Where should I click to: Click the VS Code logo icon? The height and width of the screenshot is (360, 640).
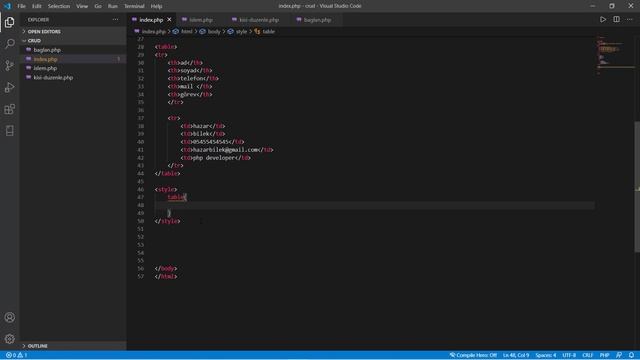point(7,6)
